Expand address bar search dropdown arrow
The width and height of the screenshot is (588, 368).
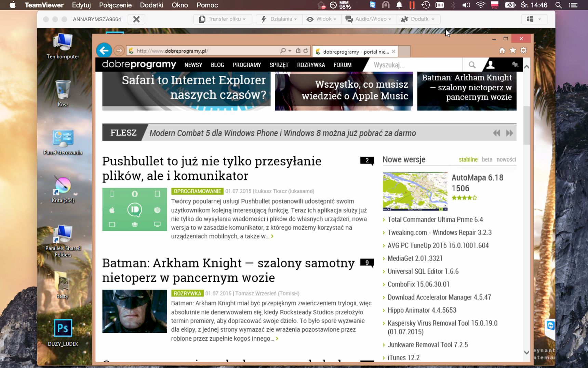click(290, 51)
